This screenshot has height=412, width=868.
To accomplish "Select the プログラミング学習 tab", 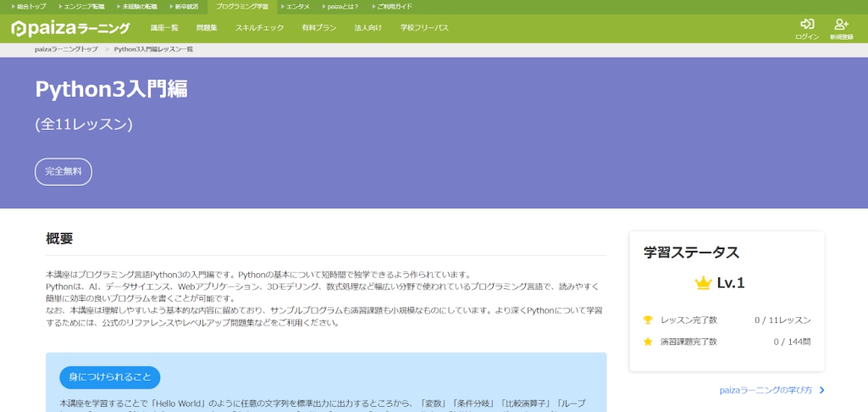I will pos(242,7).
